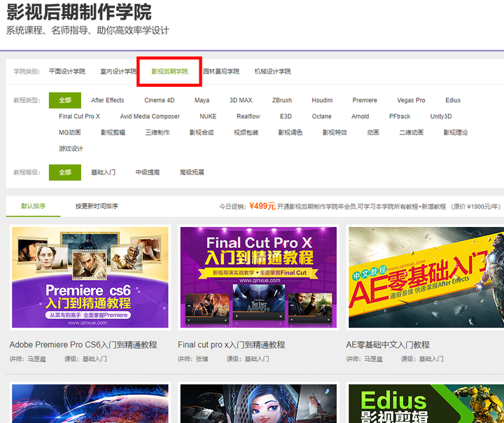The width and height of the screenshot is (504, 423).
Task: Open Adobe Premiere Pro CS6入门到精通教程 title
Action: 83,345
